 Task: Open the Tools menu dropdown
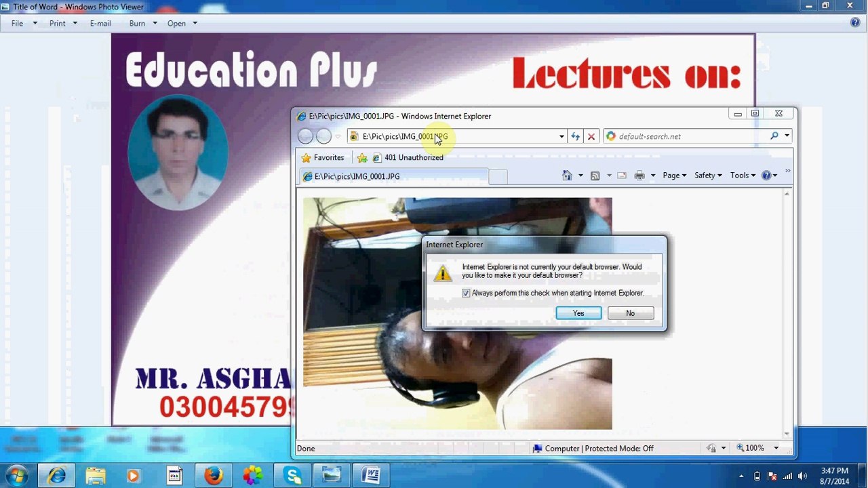(743, 176)
